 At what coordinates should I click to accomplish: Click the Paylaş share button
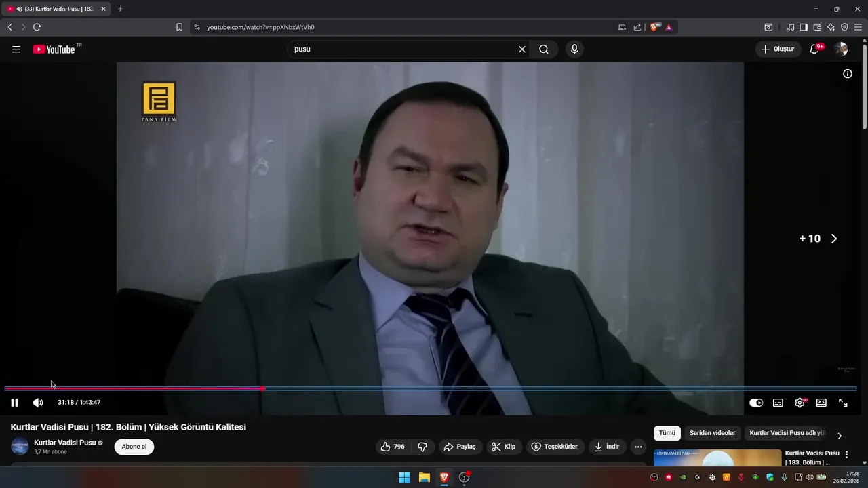click(x=460, y=447)
